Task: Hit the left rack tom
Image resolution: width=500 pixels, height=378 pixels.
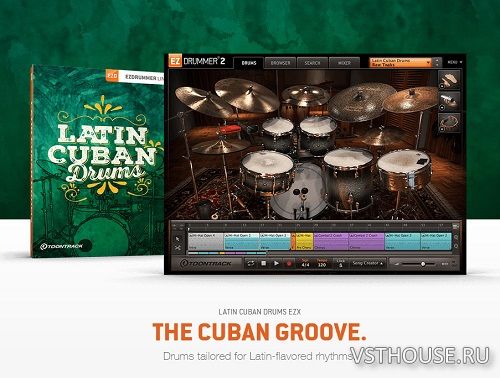Action: pos(278,133)
